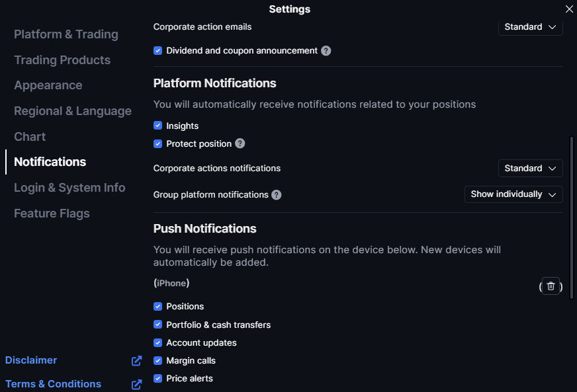Click external link icon beside Terms & Conditions
577x392 pixels.
tap(136, 384)
